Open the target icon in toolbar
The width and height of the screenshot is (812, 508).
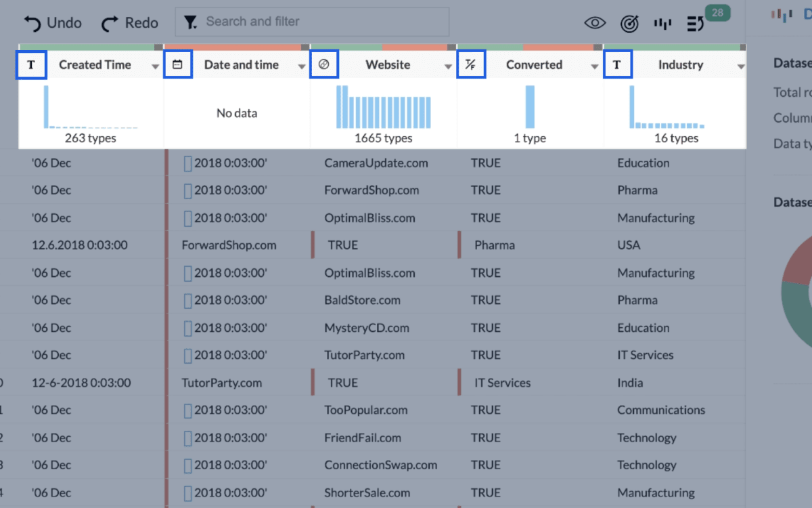629,24
